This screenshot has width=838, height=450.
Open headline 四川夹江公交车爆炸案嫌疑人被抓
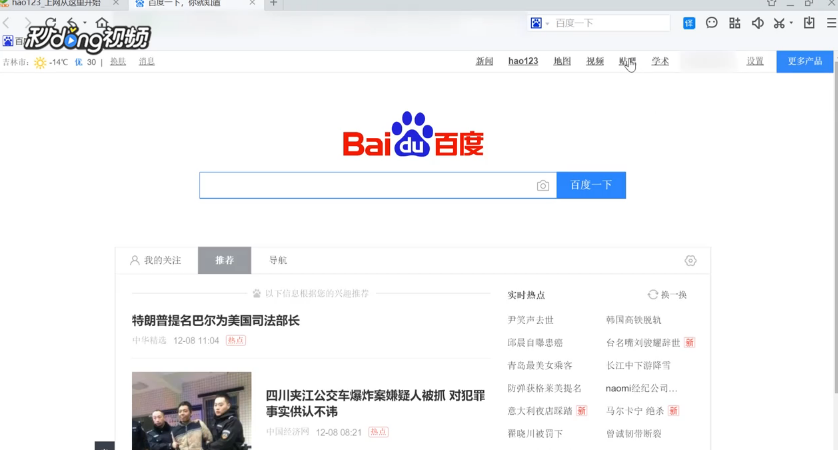point(375,404)
